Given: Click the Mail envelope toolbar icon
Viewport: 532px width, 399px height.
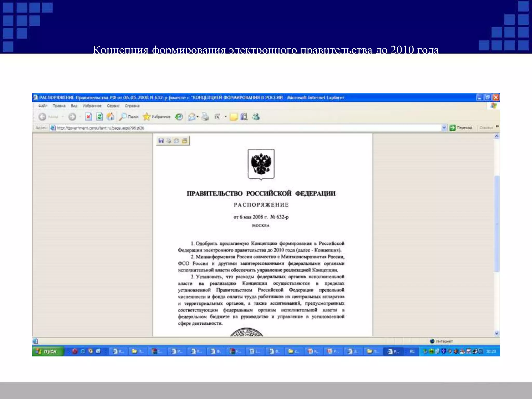Looking at the screenshot, I should [x=192, y=117].
